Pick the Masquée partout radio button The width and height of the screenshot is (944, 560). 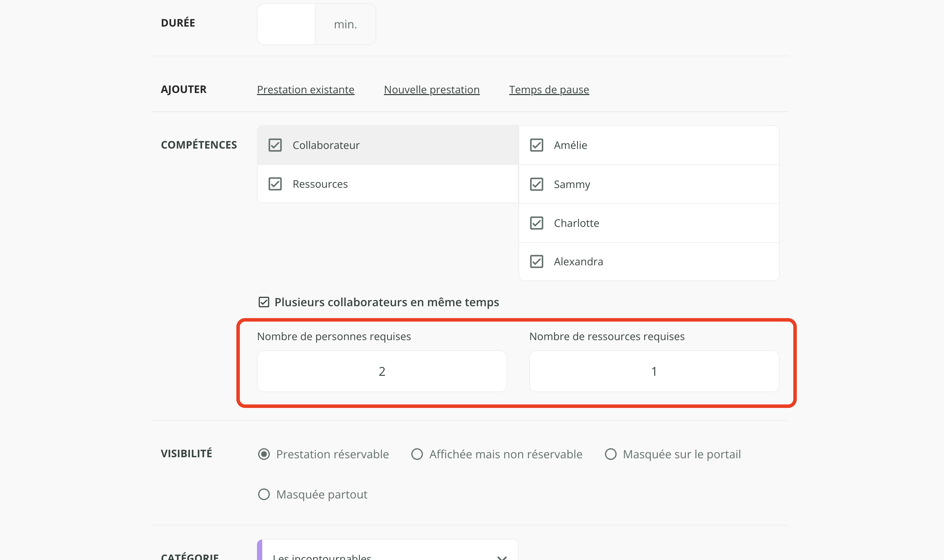coord(264,494)
